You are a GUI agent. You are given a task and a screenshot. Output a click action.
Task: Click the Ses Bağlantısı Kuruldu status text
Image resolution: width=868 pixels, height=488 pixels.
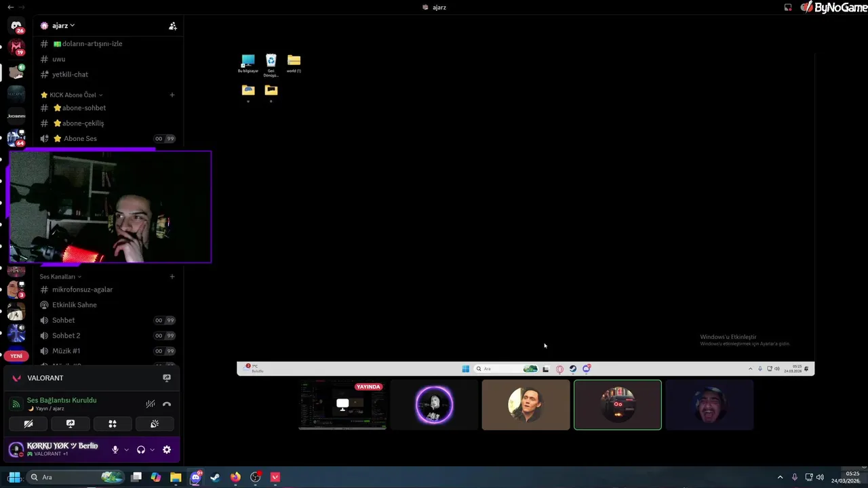[62, 400]
